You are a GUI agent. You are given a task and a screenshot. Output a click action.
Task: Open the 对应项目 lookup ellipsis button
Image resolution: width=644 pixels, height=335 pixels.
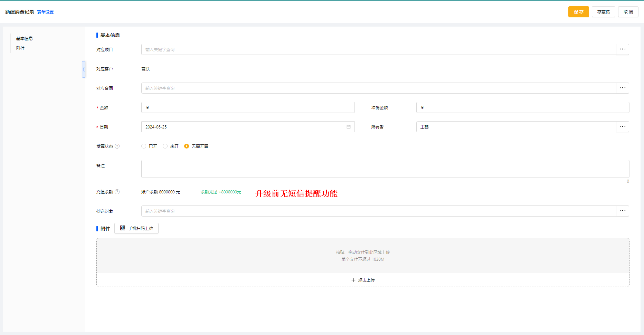click(x=622, y=49)
